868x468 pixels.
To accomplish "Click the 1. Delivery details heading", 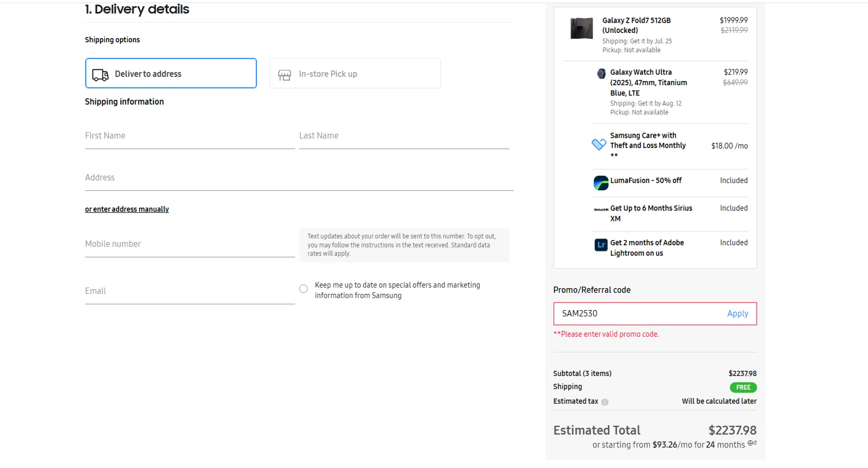I will pos(137,9).
